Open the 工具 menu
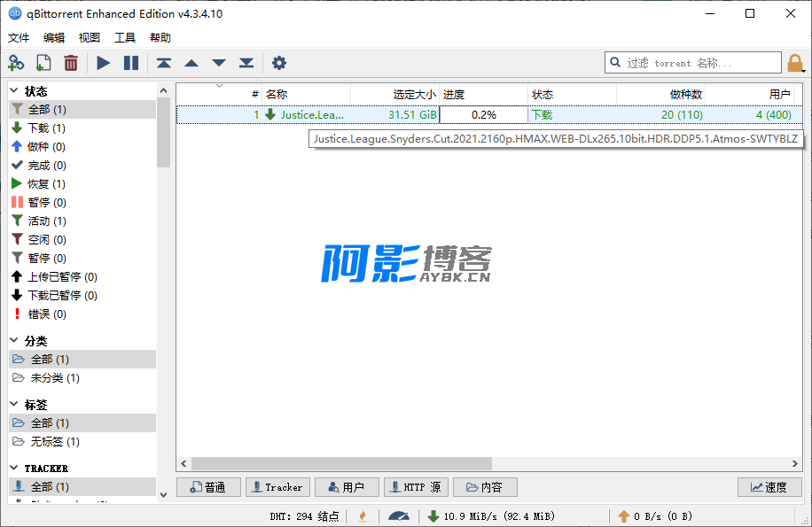Screen dimensions: 812x527 point(125,38)
